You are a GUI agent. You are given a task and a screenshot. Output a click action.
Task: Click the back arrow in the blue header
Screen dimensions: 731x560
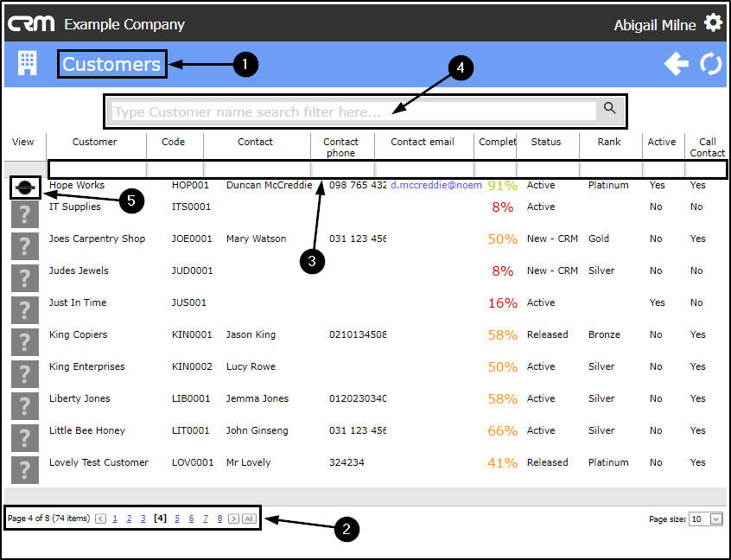tap(677, 64)
